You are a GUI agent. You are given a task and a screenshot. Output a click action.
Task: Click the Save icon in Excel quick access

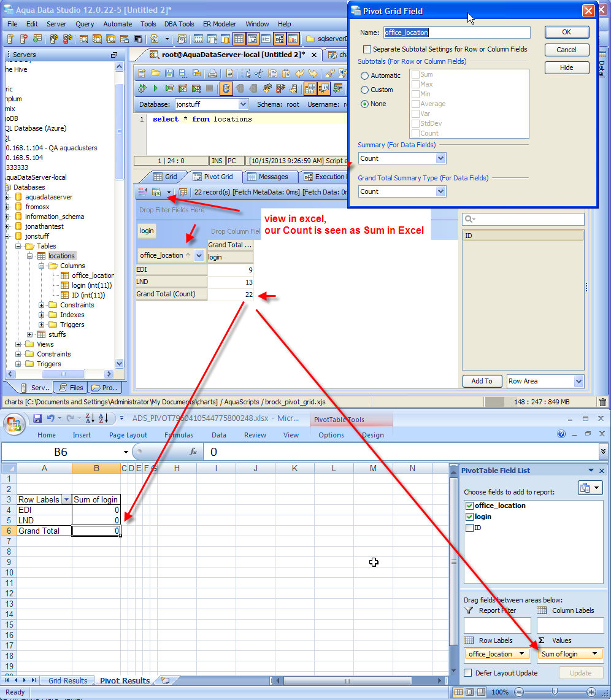[x=37, y=418]
